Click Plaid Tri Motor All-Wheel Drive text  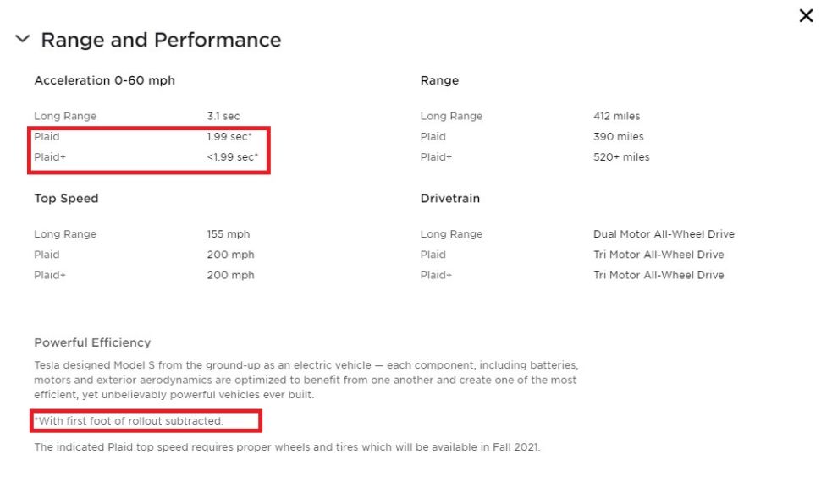658,255
